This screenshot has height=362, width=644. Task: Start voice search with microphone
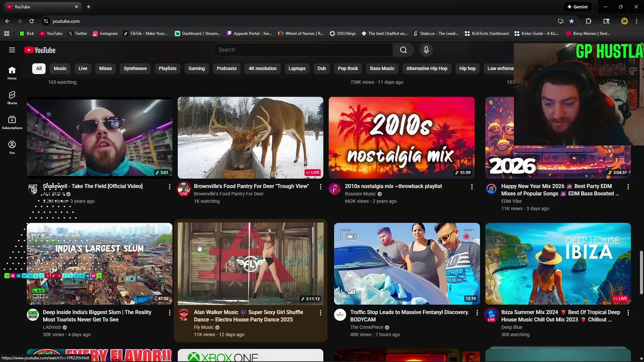pyautogui.click(x=426, y=50)
